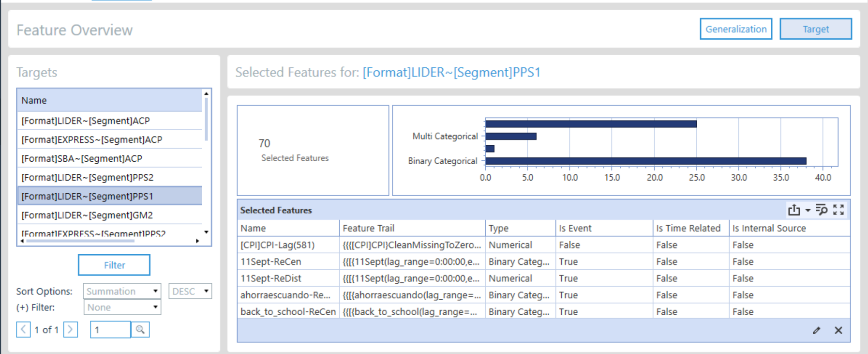Click the Generalization button
868x354 pixels.
pos(736,29)
